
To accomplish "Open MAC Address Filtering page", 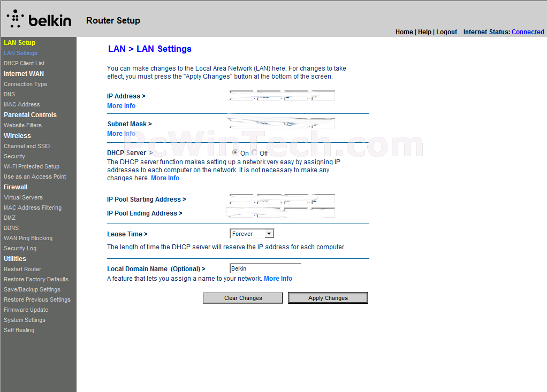I will pos(33,207).
